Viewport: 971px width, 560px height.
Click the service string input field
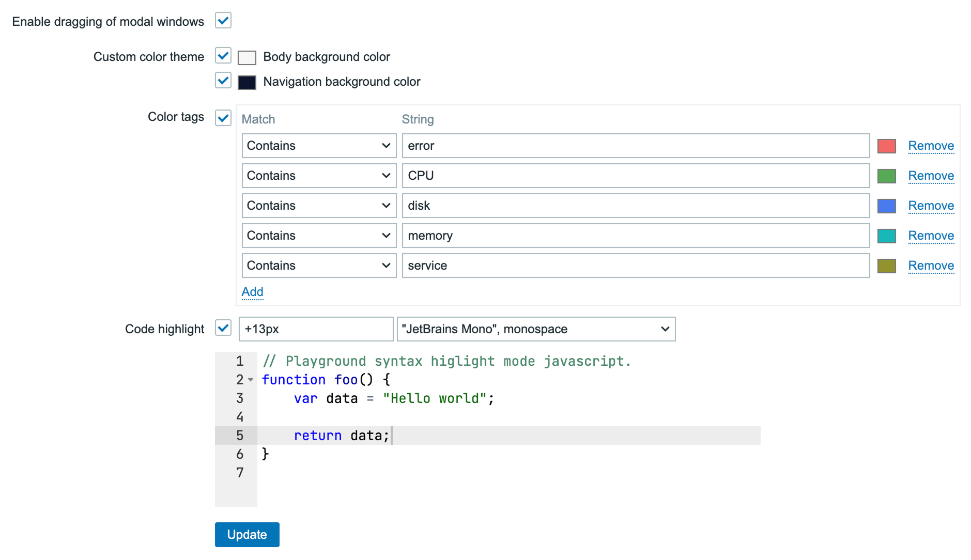pos(636,266)
